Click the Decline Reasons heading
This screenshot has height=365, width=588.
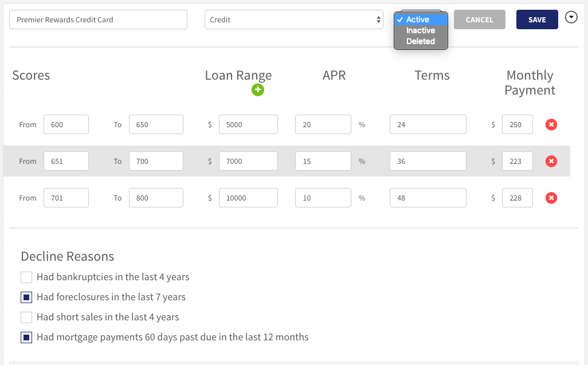click(x=68, y=256)
